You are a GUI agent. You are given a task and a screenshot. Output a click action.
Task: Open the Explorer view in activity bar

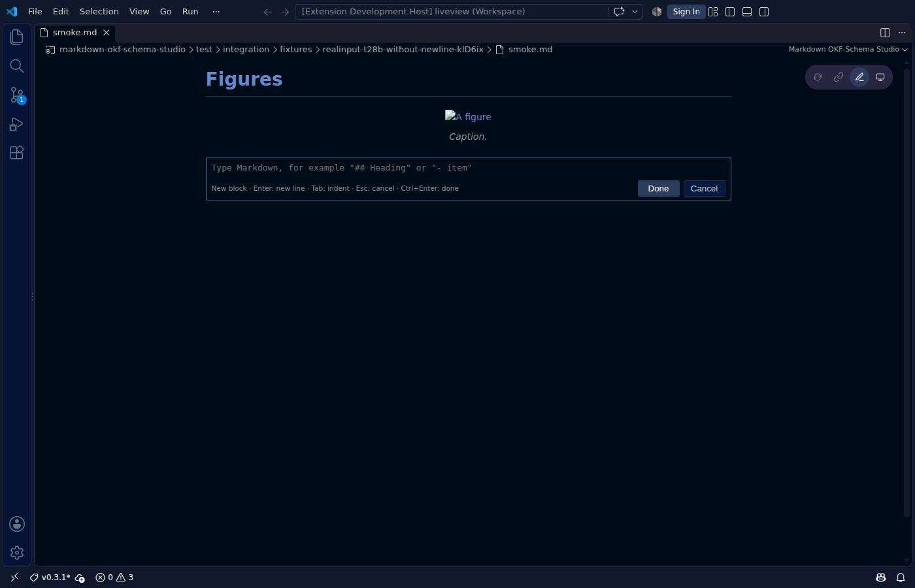(x=17, y=37)
